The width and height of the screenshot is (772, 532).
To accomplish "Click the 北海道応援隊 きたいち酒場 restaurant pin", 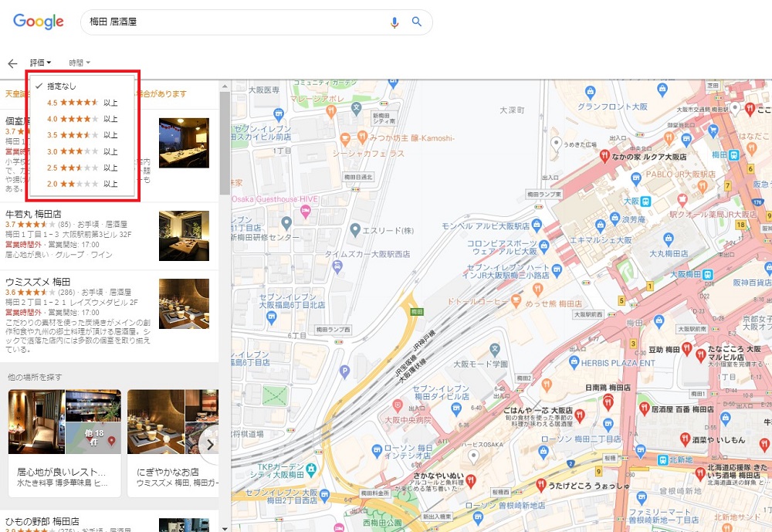I will [x=700, y=474].
